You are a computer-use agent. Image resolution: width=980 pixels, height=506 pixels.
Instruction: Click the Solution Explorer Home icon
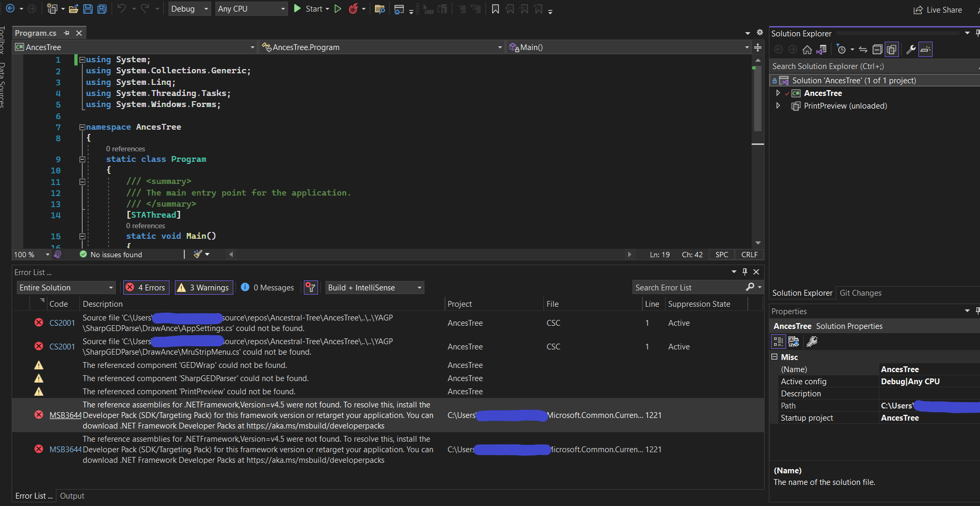point(807,50)
